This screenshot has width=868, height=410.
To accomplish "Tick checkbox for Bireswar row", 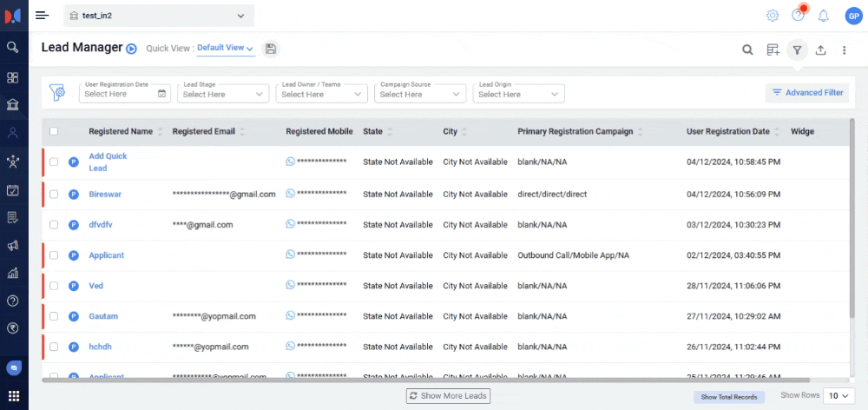I will click(x=54, y=195).
